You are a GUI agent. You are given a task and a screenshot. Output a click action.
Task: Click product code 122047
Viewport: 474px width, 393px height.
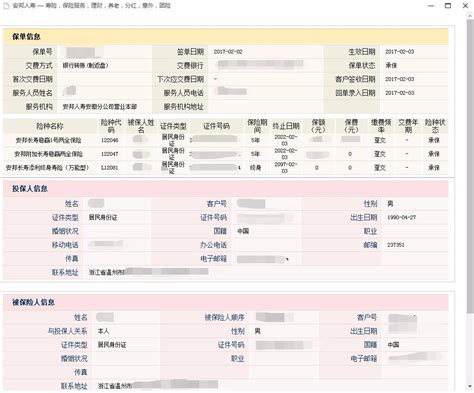click(110, 154)
